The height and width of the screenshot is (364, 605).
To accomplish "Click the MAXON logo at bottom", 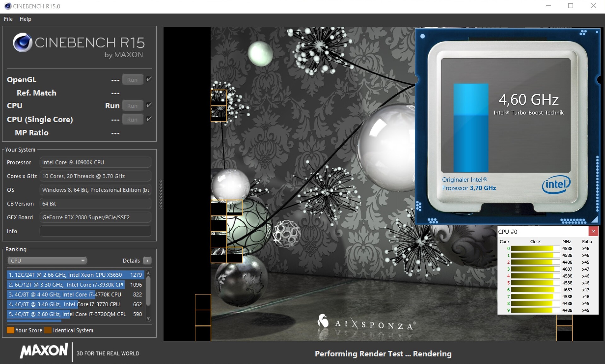I will pyautogui.click(x=44, y=351).
